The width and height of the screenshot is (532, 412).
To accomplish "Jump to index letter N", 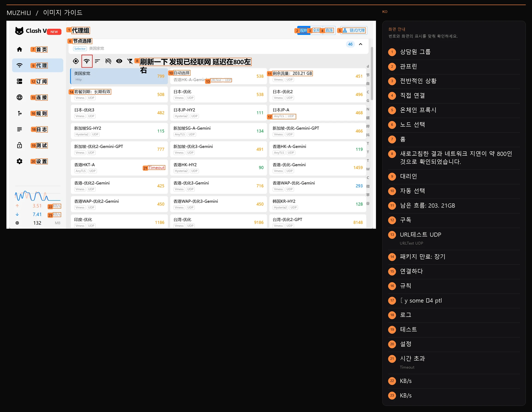I will [x=368, y=109].
